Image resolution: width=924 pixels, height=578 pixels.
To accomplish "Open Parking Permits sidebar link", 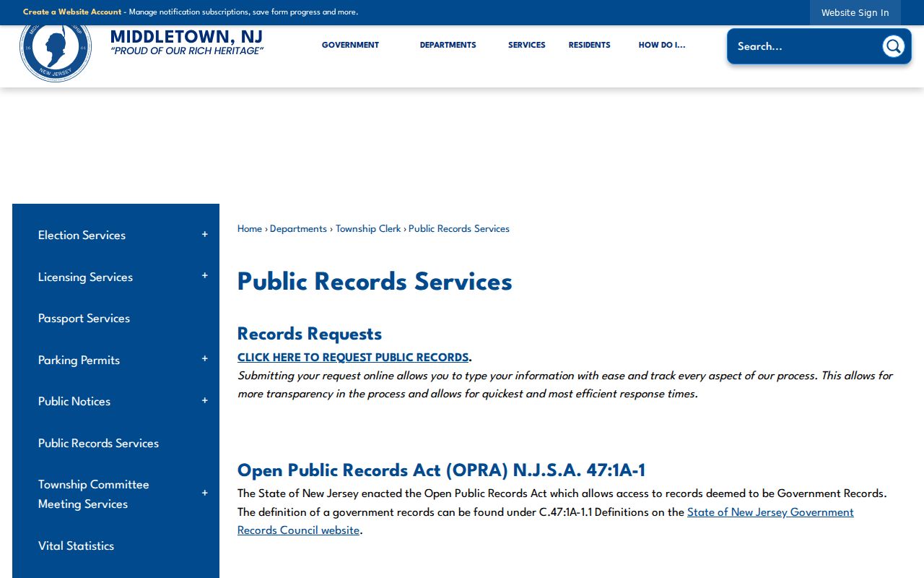I will click(79, 361).
